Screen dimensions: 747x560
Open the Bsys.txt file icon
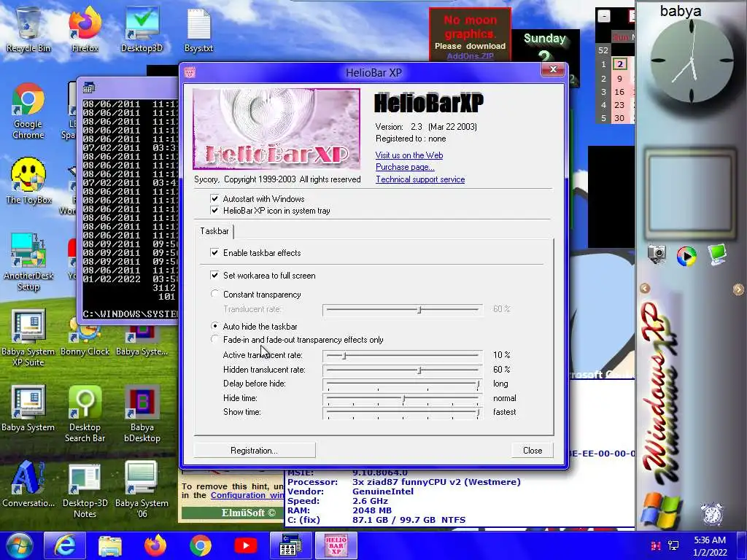pyautogui.click(x=198, y=29)
